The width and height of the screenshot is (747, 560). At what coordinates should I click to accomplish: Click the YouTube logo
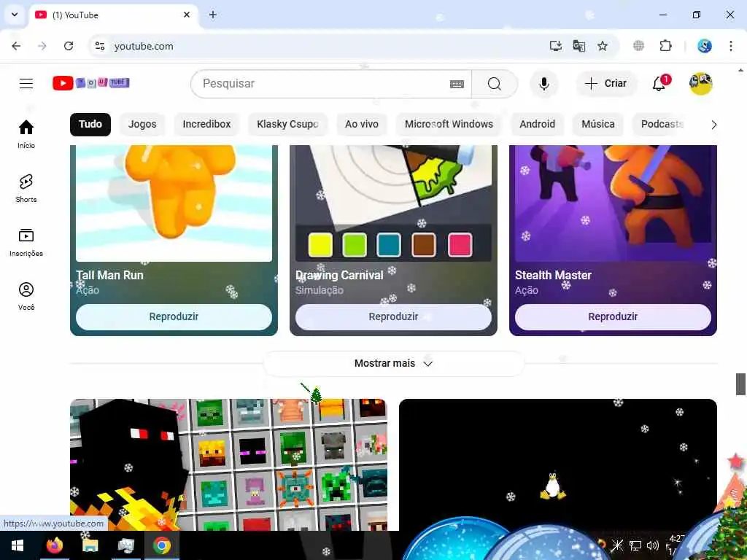tap(91, 83)
